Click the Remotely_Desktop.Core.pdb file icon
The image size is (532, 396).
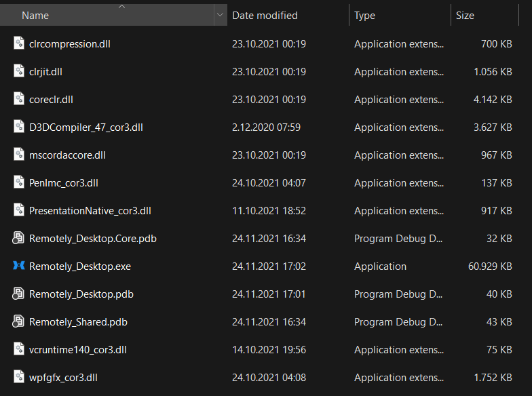coord(18,237)
